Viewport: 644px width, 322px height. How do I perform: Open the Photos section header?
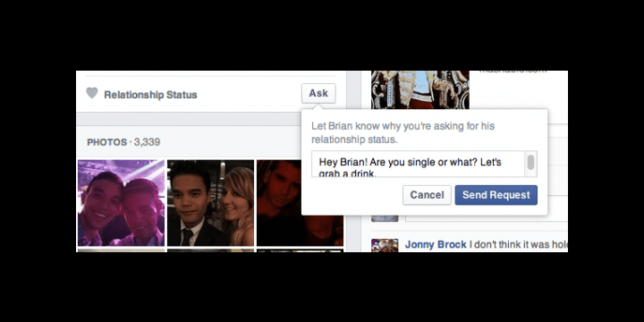[123, 142]
